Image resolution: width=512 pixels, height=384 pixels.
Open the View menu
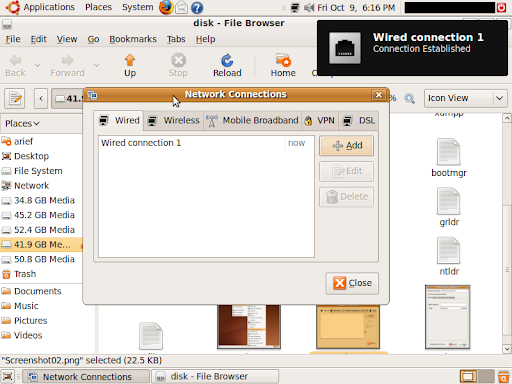click(x=67, y=39)
